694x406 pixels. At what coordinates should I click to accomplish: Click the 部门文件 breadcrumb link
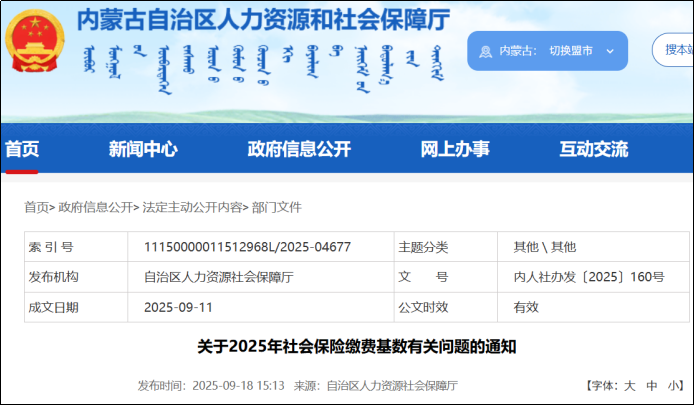(277, 207)
